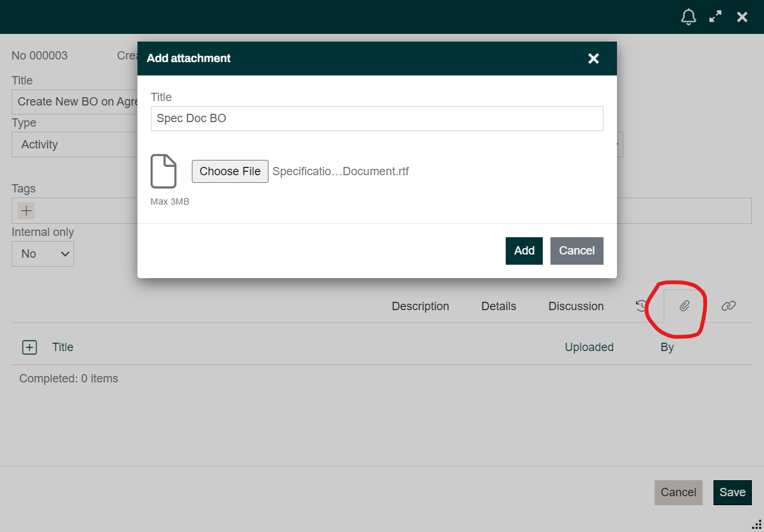Switch to the Discussion tab
Screen dimensions: 764x532
click(575, 306)
